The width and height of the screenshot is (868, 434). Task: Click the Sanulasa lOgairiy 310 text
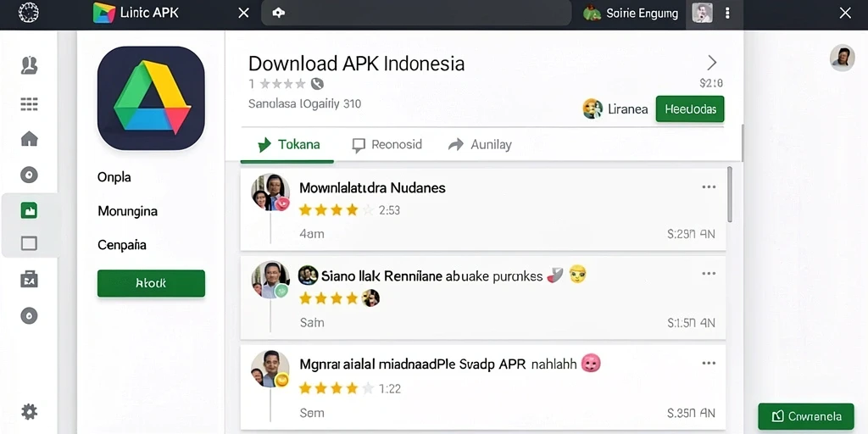click(304, 103)
